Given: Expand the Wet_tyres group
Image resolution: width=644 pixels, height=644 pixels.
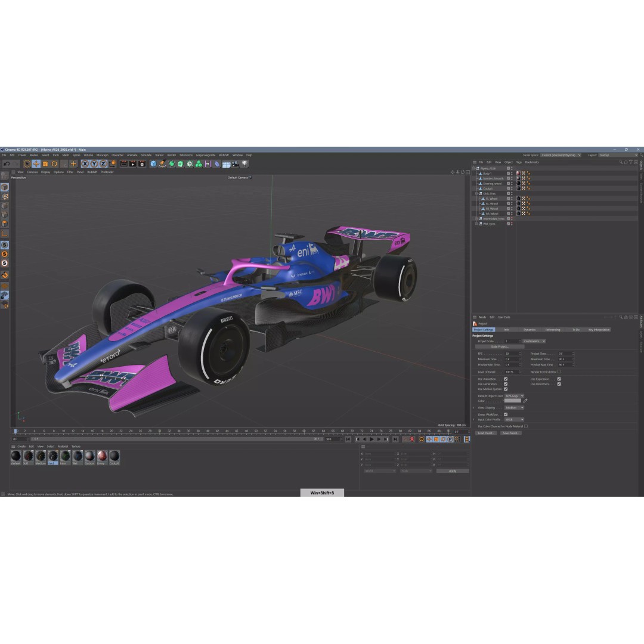Looking at the screenshot, I should [476, 224].
